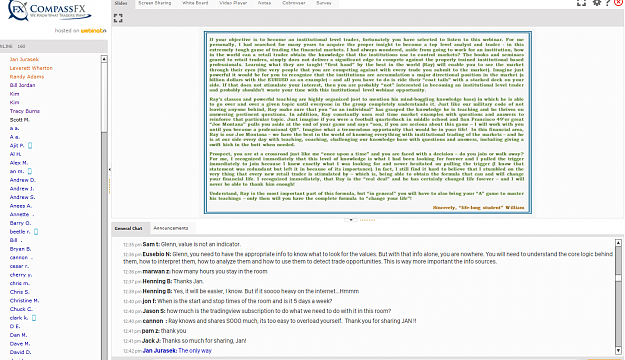625x360 pixels.
Task: Select attendee Barry O.
Action: click(20, 223)
